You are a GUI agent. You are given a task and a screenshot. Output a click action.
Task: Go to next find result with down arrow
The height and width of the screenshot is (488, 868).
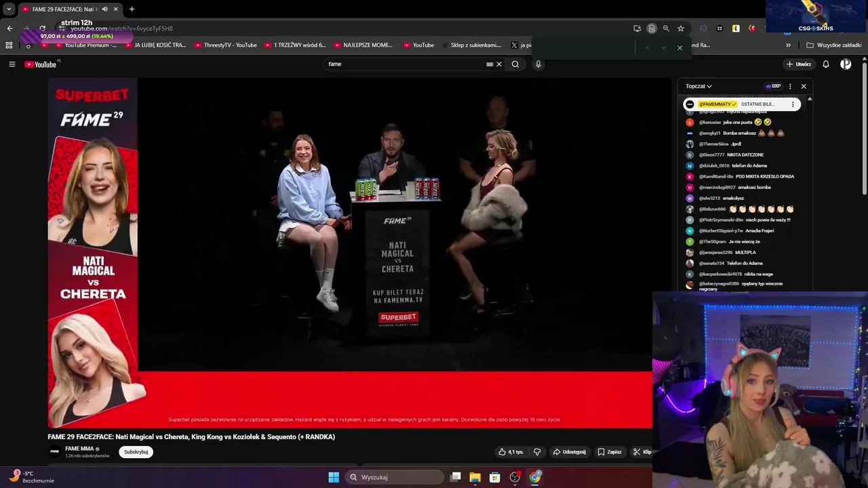pyautogui.click(x=663, y=47)
